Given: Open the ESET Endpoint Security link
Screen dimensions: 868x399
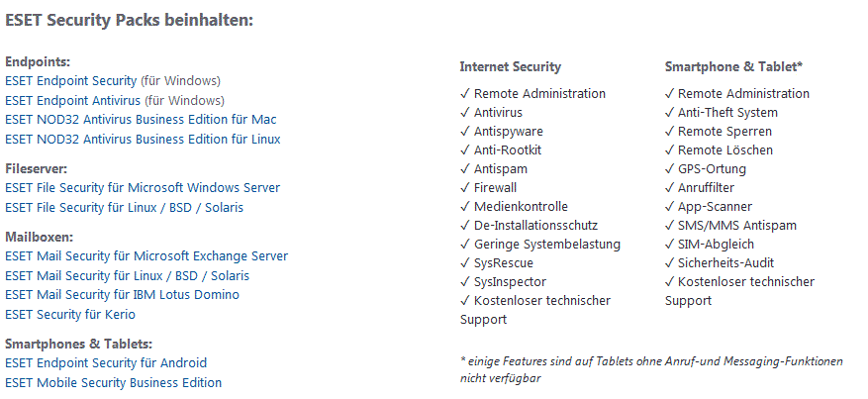Looking at the screenshot, I should pyautogui.click(x=72, y=81).
